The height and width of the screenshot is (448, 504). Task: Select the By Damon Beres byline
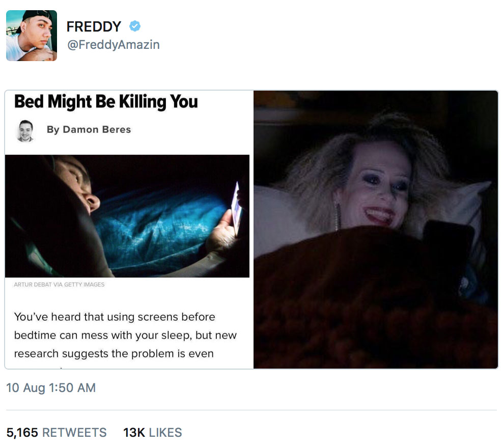coord(89,129)
